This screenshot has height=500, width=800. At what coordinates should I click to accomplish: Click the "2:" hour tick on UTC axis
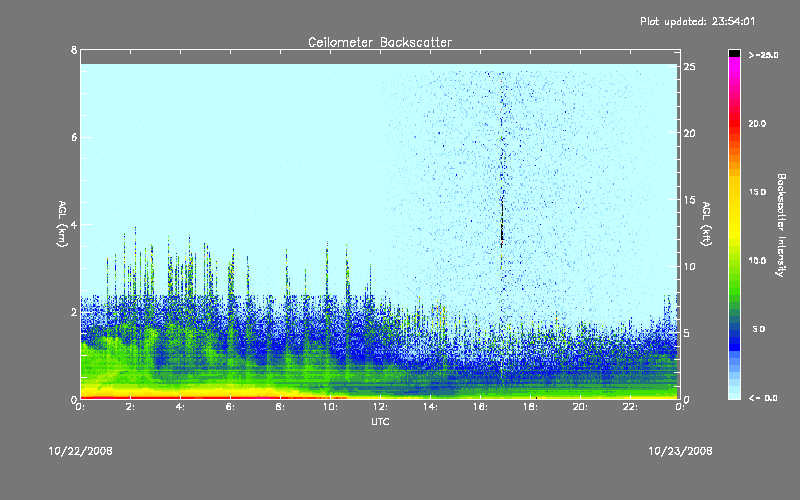131,407
